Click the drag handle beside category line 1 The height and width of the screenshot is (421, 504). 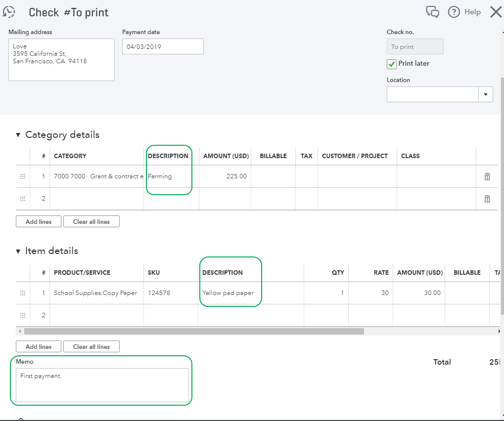click(23, 176)
